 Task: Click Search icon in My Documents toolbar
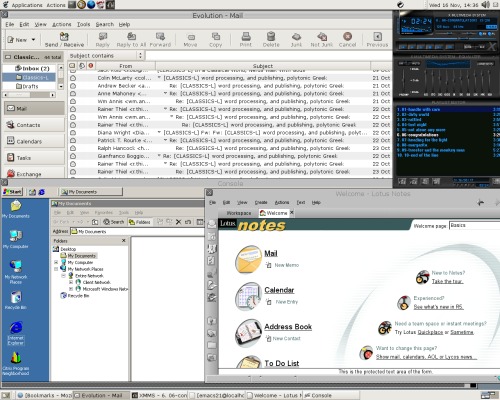114,222
